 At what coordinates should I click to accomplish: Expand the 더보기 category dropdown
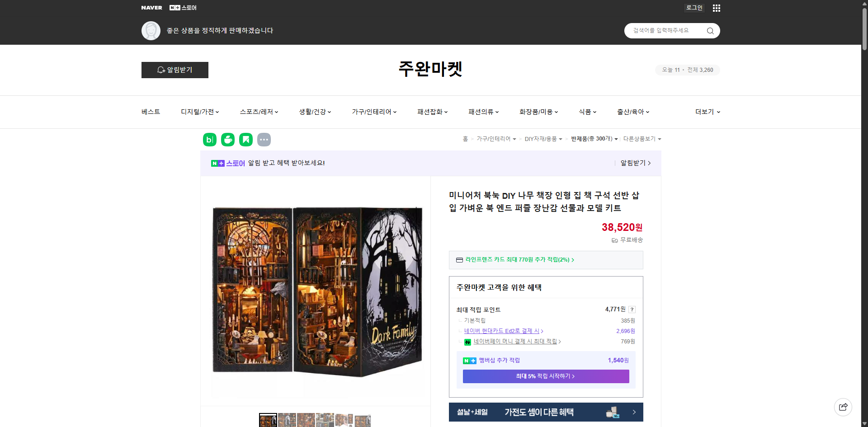[x=707, y=112]
